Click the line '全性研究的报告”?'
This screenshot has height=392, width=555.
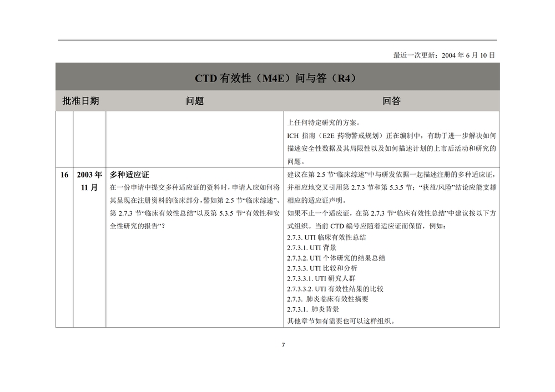coord(137,226)
